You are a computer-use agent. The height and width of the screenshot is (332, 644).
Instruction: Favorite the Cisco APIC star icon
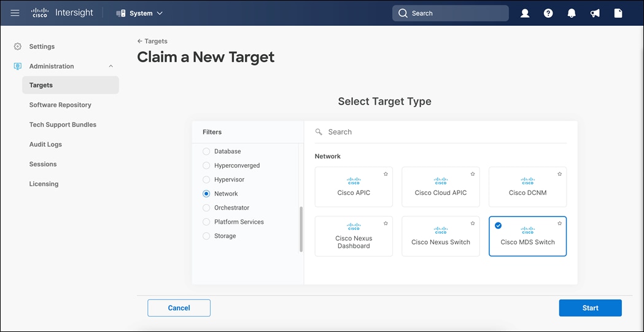(x=386, y=174)
